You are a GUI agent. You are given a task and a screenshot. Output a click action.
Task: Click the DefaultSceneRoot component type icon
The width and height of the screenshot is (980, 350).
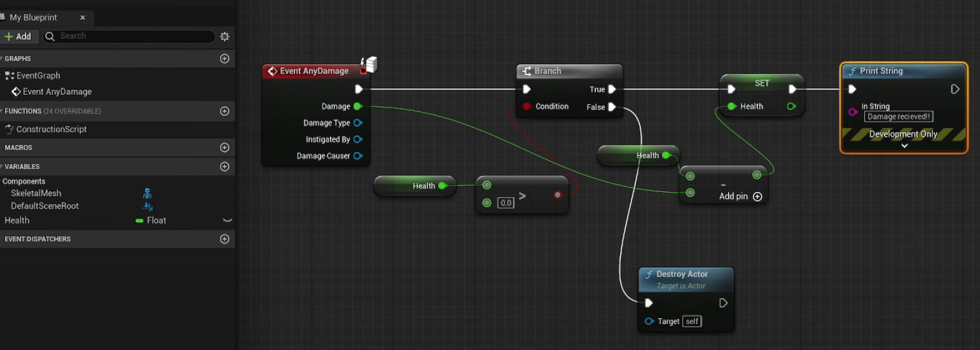(x=148, y=206)
